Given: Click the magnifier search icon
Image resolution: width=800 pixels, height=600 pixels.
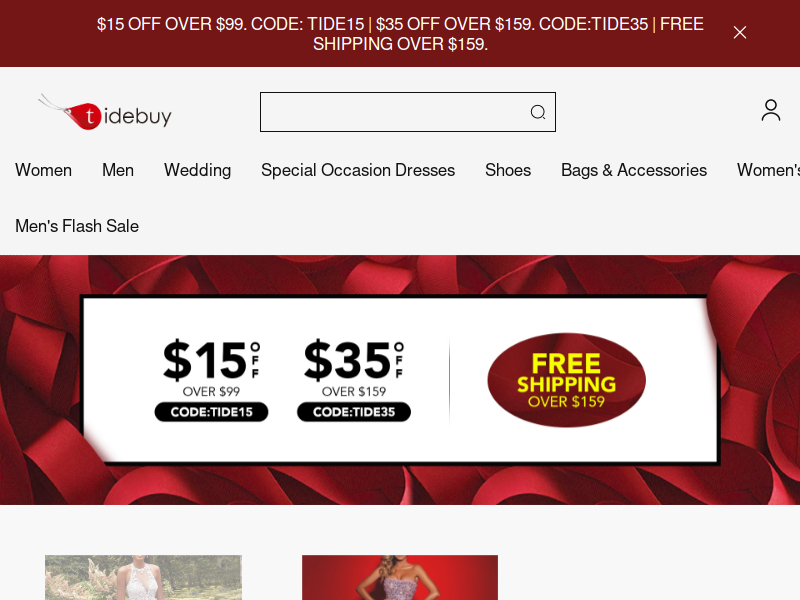Looking at the screenshot, I should (538, 112).
